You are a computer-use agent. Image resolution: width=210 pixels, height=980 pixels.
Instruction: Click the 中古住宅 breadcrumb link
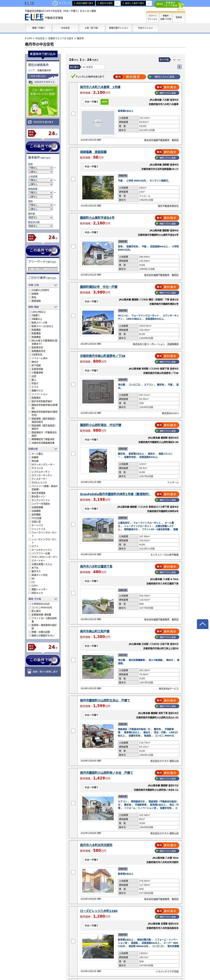40,38
